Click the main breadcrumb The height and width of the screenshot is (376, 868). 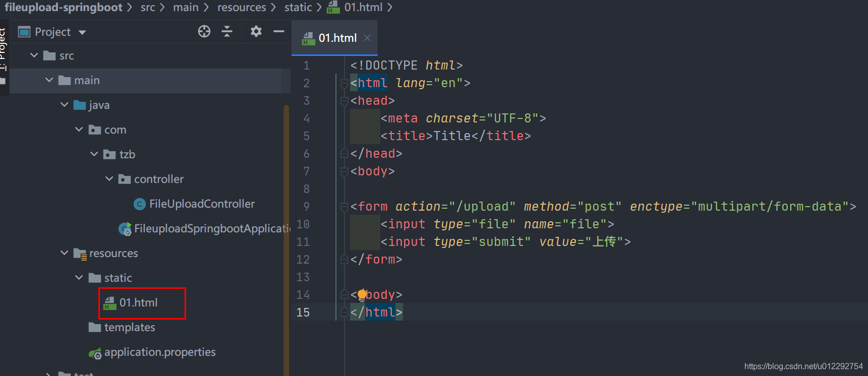pos(186,7)
